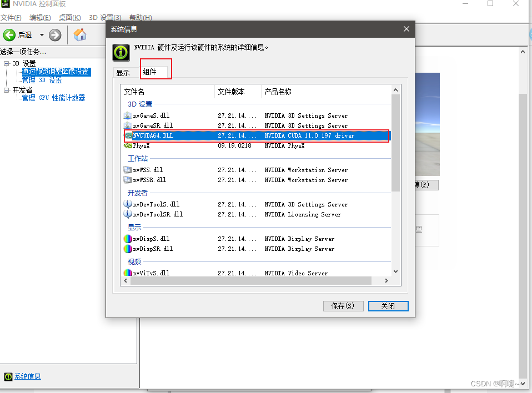Select 管理 GPU 性能计数器 tree item
Screen dimensions: 532x393
click(x=54, y=98)
